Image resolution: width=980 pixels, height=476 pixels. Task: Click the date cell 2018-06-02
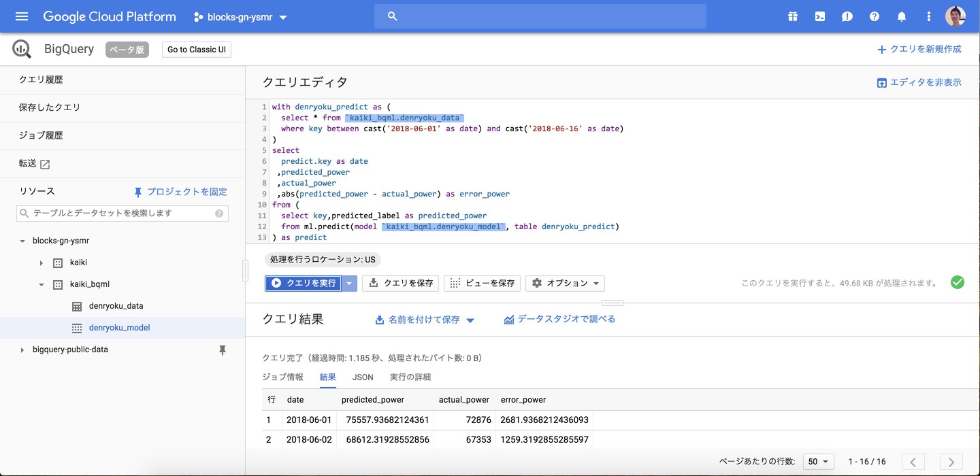[309, 440]
